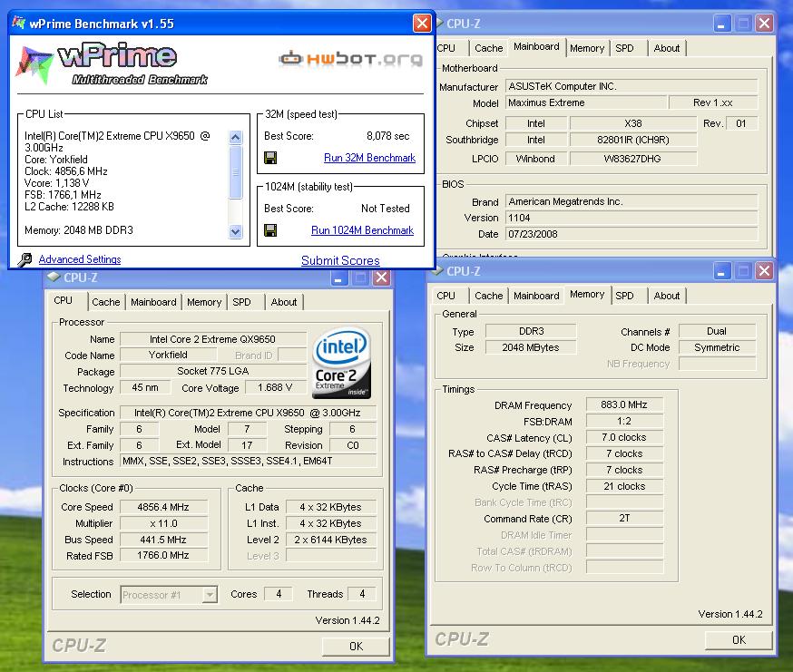Switch to CPU tab in Memory window
The height and width of the screenshot is (672, 793).
[445, 296]
